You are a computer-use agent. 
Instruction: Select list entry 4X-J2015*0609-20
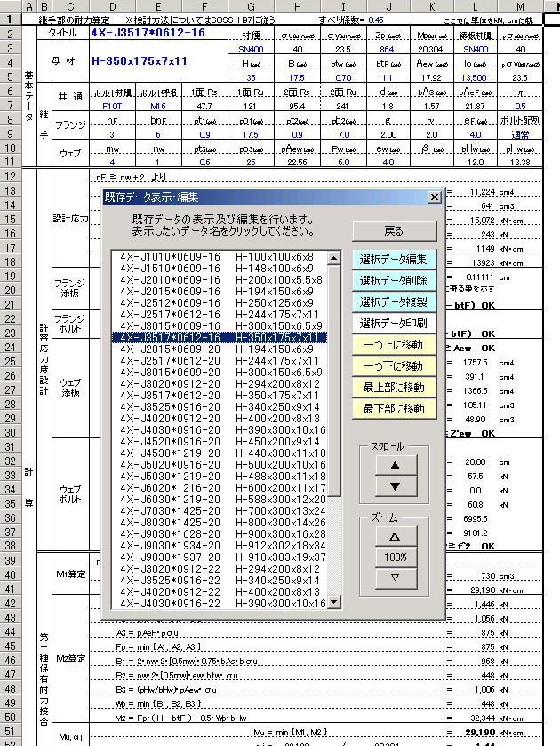pos(220,349)
